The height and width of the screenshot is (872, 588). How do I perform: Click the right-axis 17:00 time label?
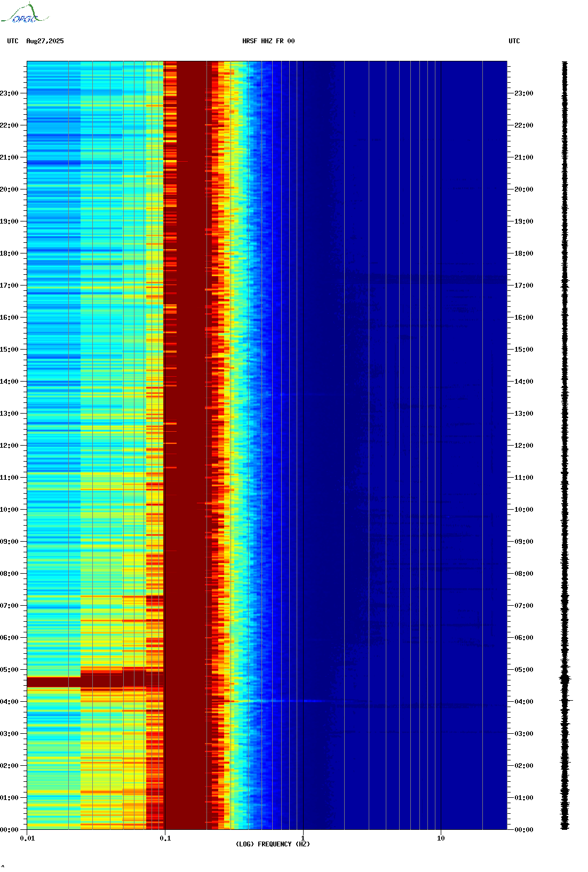tap(524, 286)
